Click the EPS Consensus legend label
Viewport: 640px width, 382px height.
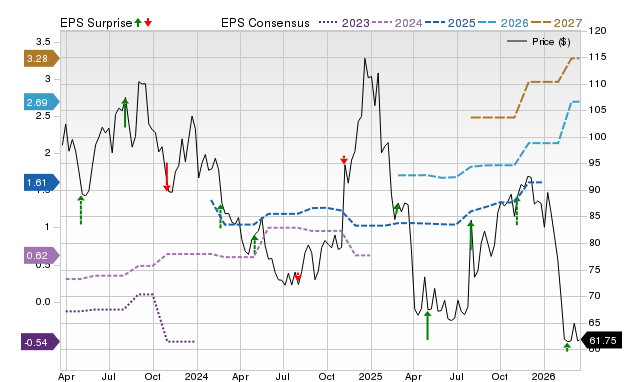(x=265, y=23)
